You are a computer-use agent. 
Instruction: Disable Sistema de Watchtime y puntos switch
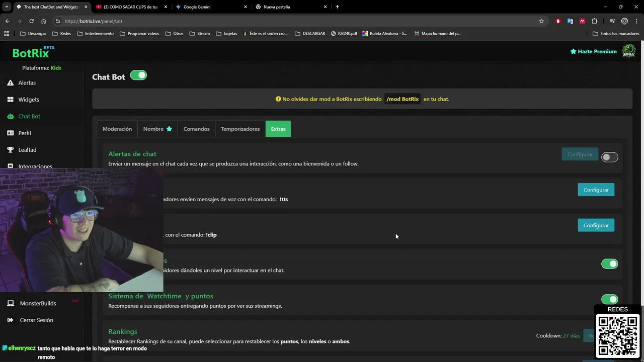[609, 299]
